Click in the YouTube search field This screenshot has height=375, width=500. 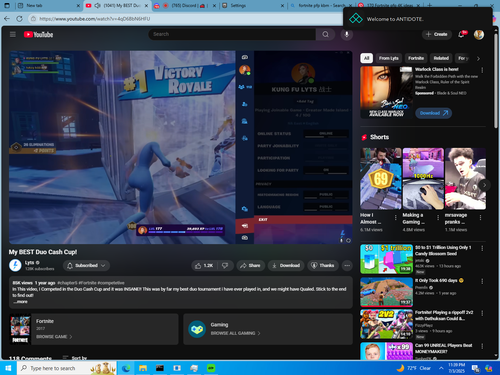[x=232, y=34]
